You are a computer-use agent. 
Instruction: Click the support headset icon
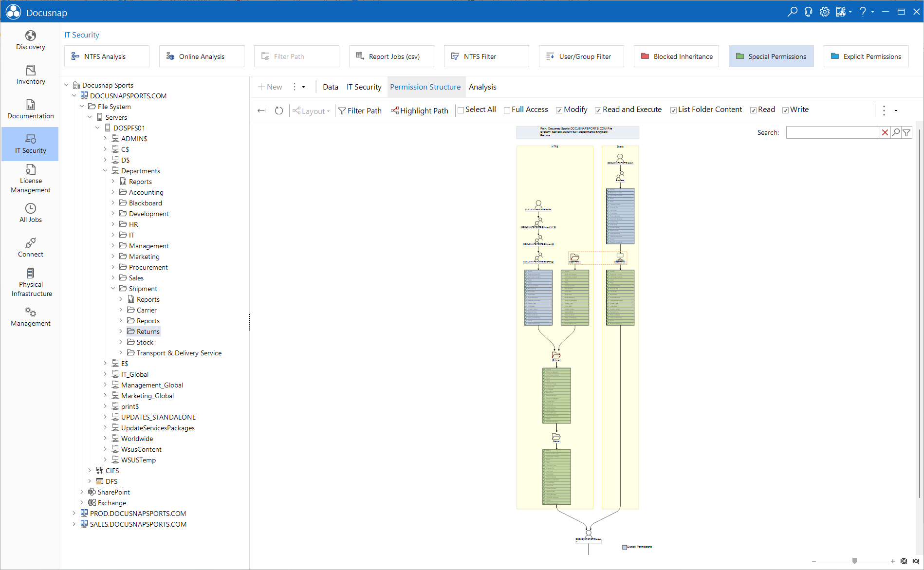(x=808, y=12)
